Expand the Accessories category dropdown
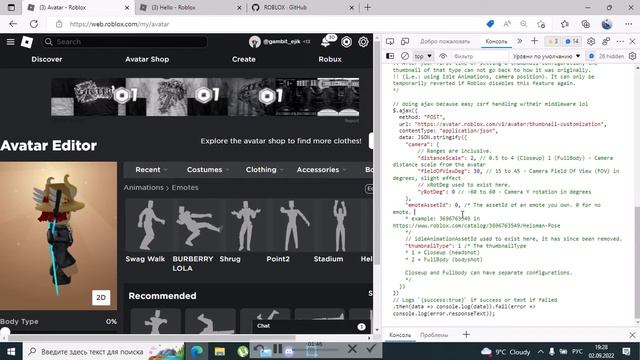The height and width of the screenshot is (360, 640). pyautogui.click(x=321, y=169)
